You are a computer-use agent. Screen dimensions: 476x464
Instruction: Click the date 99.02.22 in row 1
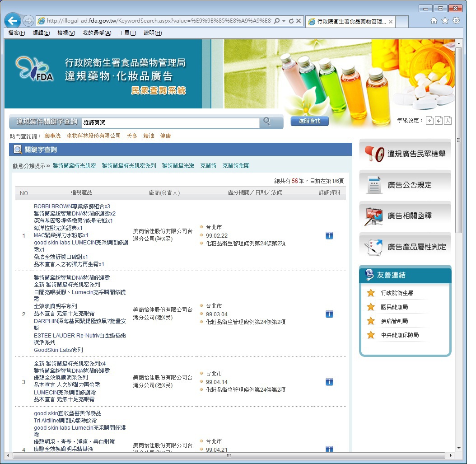pos(217,236)
